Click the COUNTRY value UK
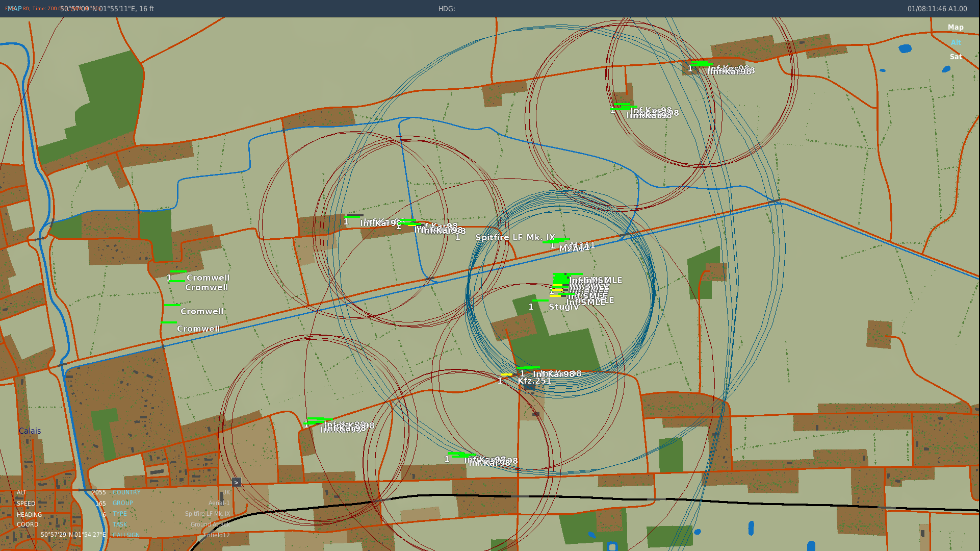The image size is (980, 551). (226, 492)
